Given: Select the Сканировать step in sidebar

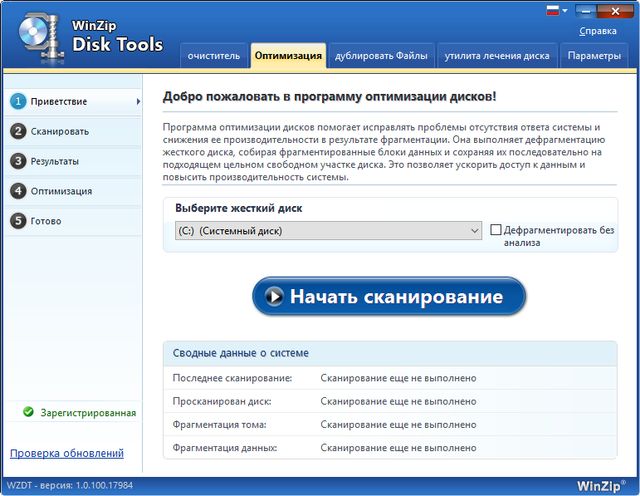Looking at the screenshot, I should pos(73,131).
